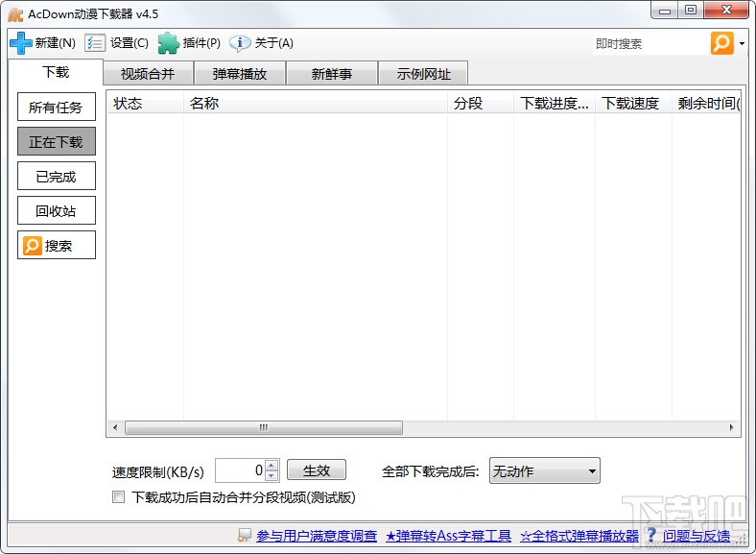Open the 回收站 list
This screenshot has width=756, height=554.
click(x=57, y=210)
